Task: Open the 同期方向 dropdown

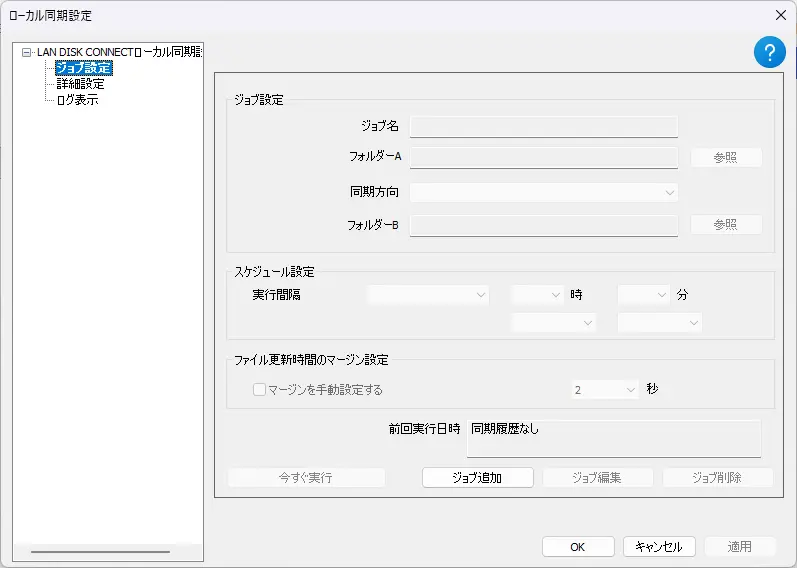Action: (544, 193)
